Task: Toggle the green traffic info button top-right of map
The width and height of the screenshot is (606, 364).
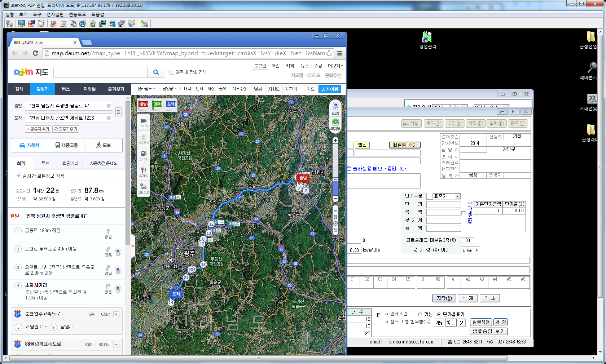Action: pyautogui.click(x=335, y=124)
